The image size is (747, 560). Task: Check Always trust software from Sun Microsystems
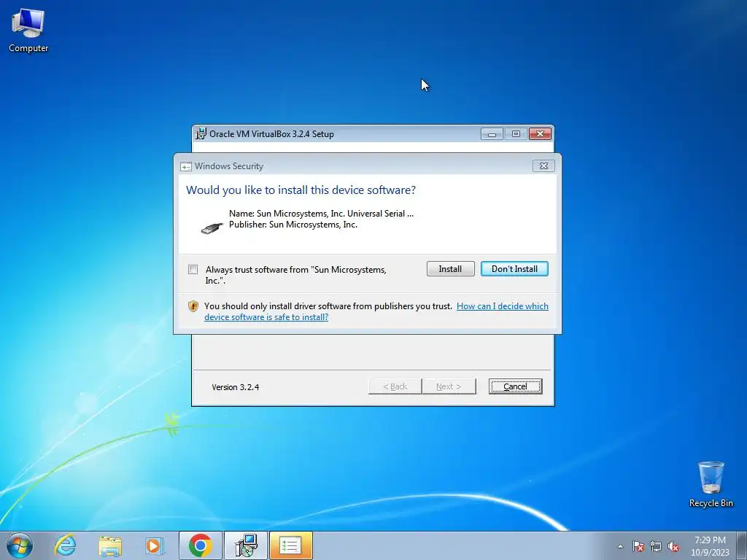point(193,270)
